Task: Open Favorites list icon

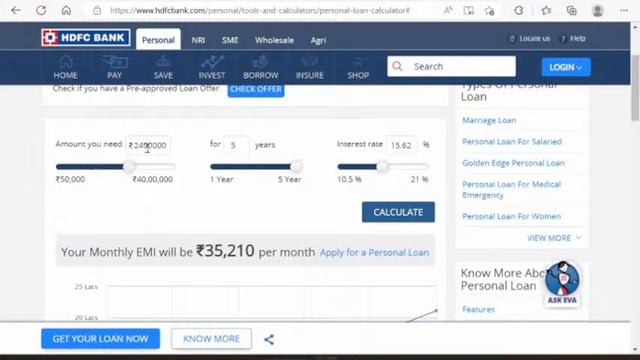Action: click(546, 11)
